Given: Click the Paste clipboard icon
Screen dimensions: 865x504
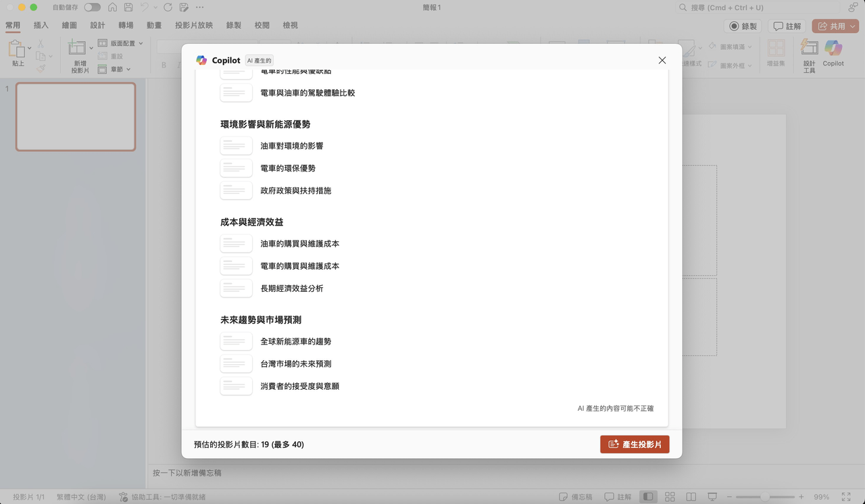Looking at the screenshot, I should point(16,49).
